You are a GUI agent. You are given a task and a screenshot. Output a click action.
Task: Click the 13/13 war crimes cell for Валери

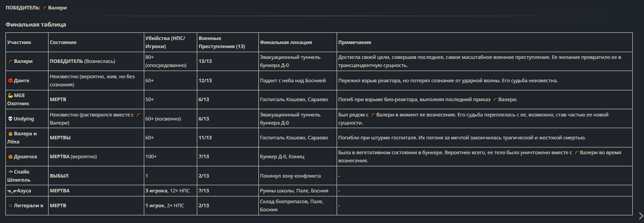(204, 61)
